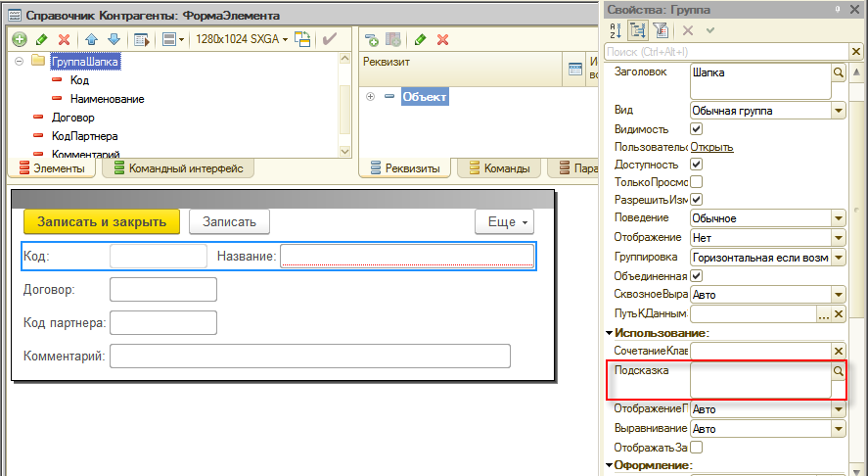Open the Выравнивание dropdown
The height and width of the screenshot is (476, 868).
838,429
